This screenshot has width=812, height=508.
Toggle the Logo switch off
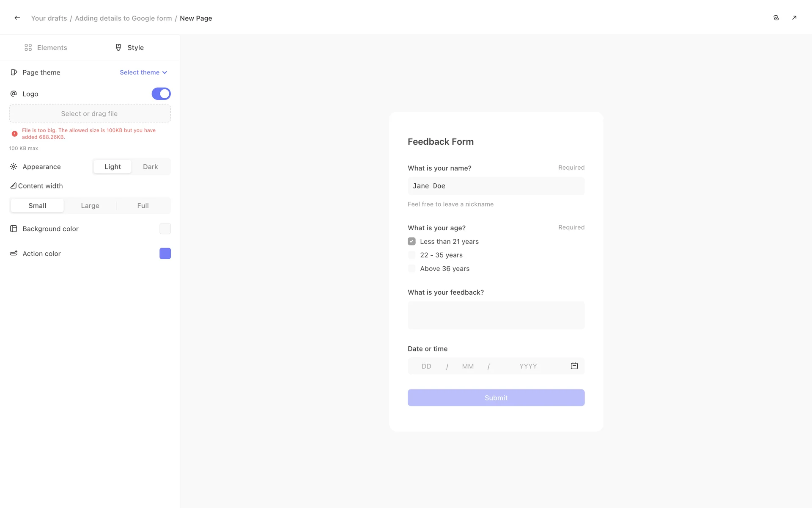pyautogui.click(x=161, y=94)
